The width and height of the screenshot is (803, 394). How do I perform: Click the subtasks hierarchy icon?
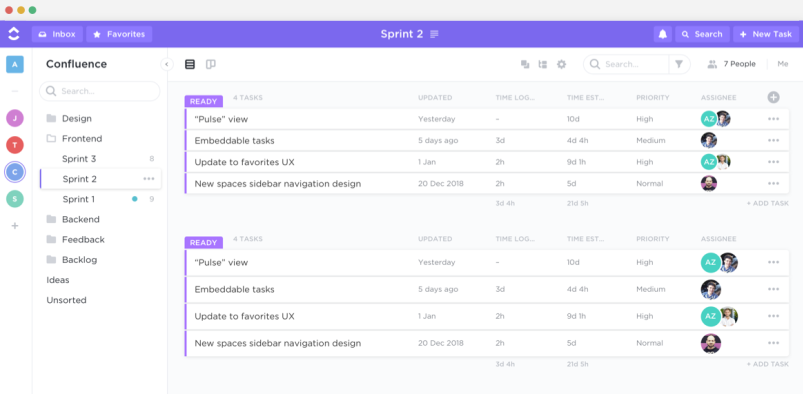pos(543,64)
